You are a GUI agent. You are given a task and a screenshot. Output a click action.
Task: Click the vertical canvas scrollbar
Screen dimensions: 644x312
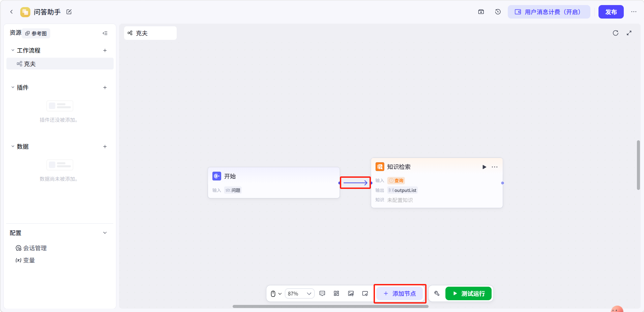(638, 165)
